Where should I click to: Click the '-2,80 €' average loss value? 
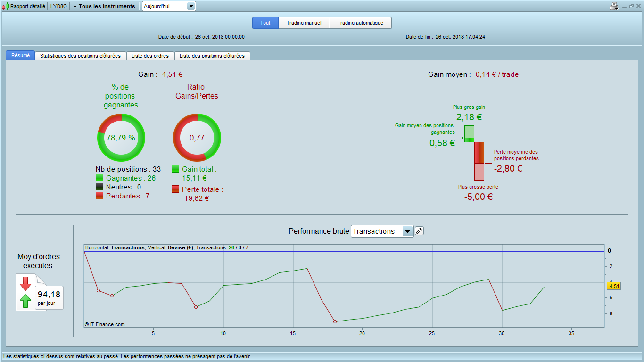(x=508, y=168)
